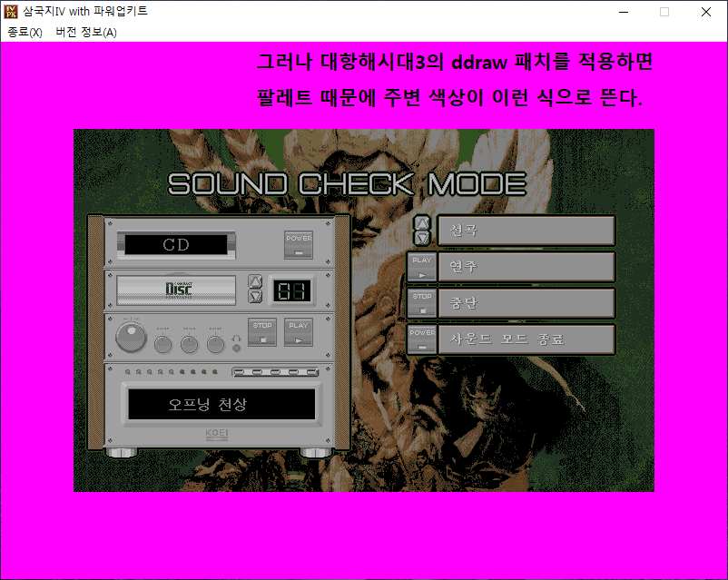Image resolution: width=728 pixels, height=580 pixels.
Task: Click the 오프닝 천상 track title display
Action: point(221,404)
